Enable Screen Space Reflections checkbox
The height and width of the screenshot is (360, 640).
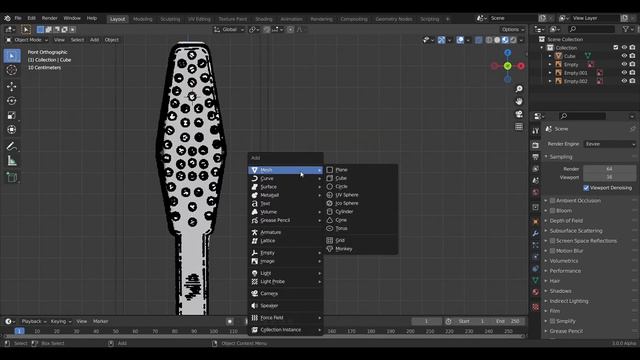pos(552,241)
